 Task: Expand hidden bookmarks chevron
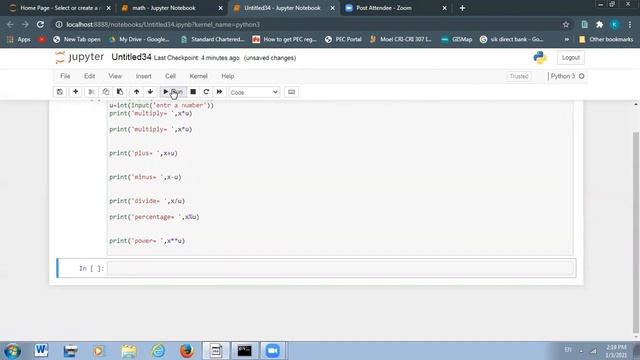point(567,40)
